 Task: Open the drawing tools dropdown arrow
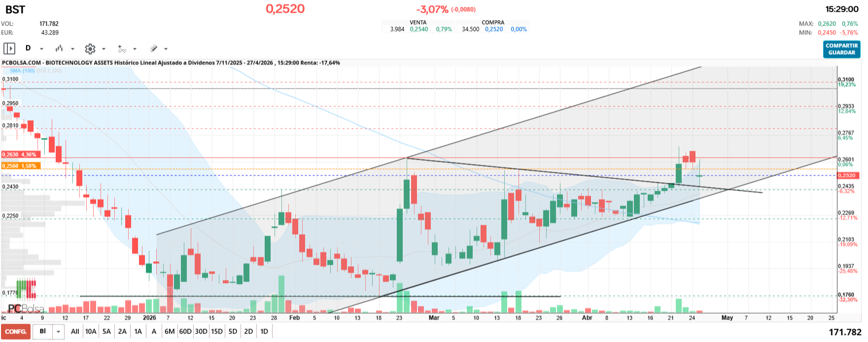(166, 49)
